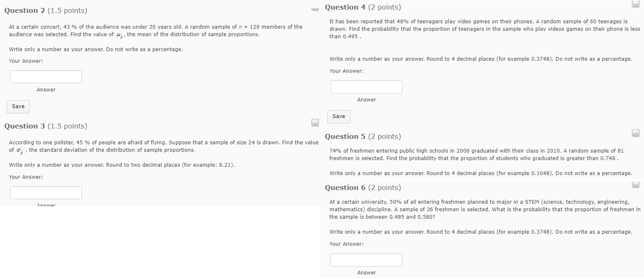Click the save status icon beside Question 4 heading
Screen dimensions: 644x279
635,4
